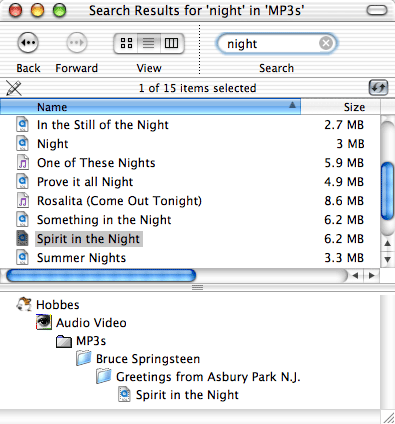
Task: Click the music note icon for Rosalita
Action: click(22, 201)
